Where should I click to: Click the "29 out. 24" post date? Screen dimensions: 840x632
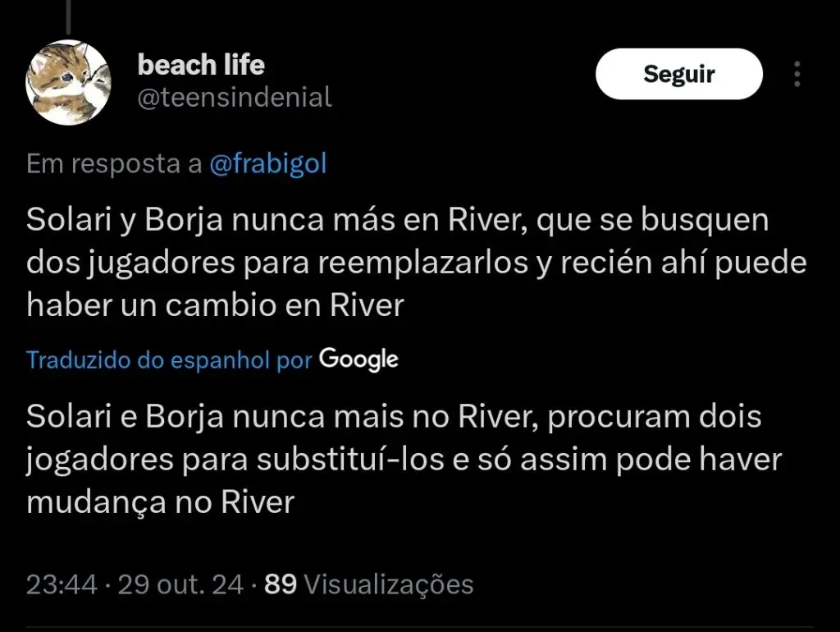coord(181,584)
